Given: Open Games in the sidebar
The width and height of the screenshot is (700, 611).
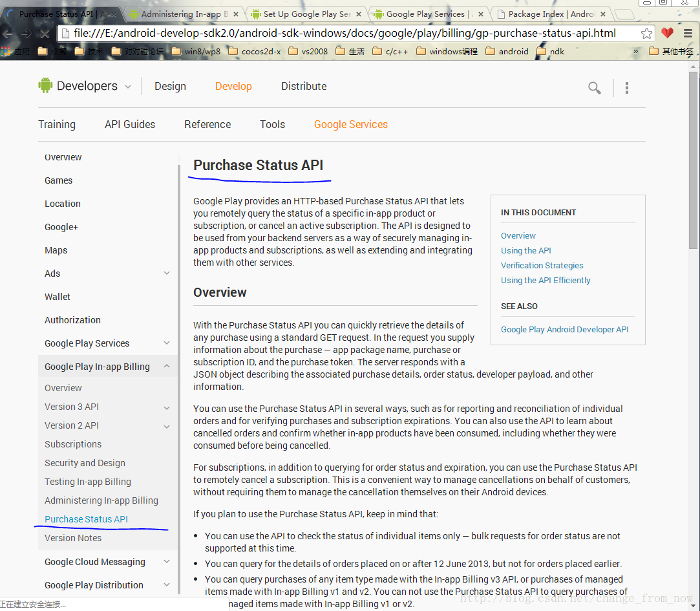Looking at the screenshot, I should pyautogui.click(x=58, y=180).
